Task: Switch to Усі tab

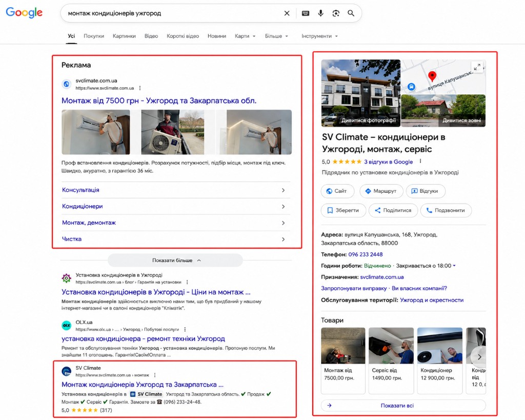Action: coord(71,36)
